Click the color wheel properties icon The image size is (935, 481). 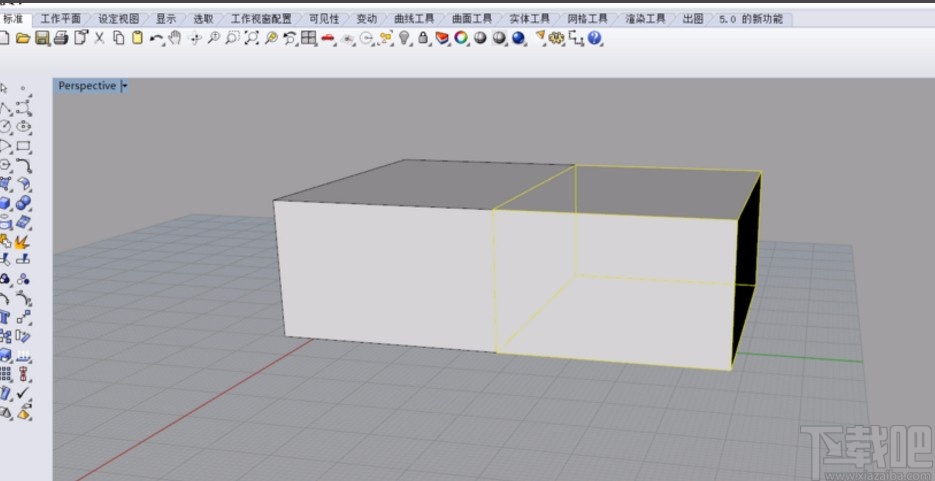[461, 39]
